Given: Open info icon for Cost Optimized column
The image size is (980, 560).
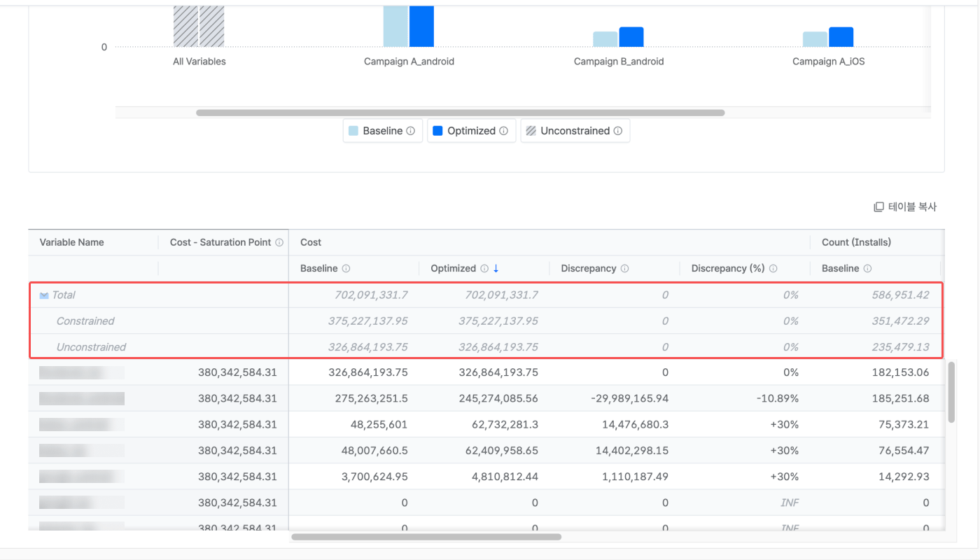Looking at the screenshot, I should 484,269.
